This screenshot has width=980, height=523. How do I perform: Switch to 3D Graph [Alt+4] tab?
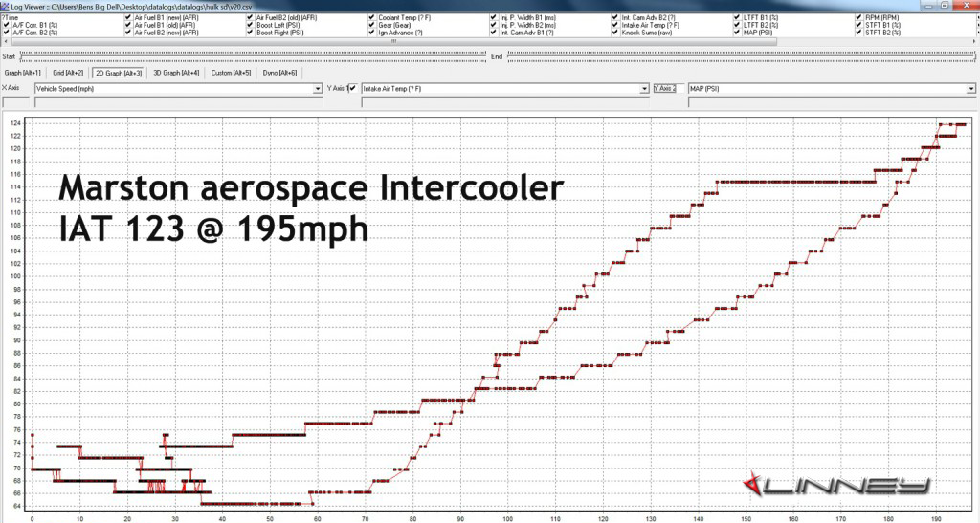pos(176,73)
